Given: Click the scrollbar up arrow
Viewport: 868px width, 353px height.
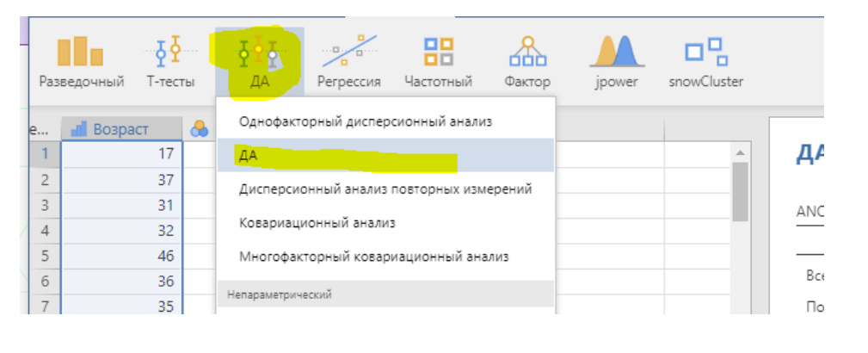Looking at the screenshot, I should click(740, 152).
